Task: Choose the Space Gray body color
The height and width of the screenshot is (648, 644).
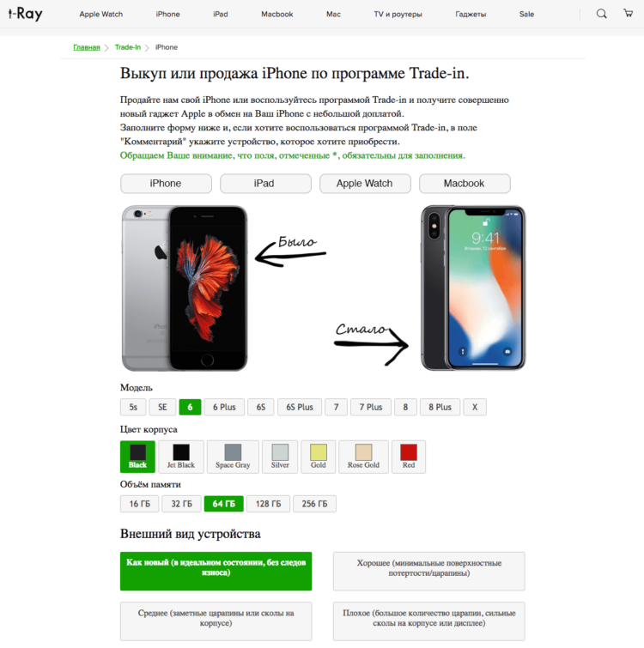Action: pyautogui.click(x=233, y=457)
